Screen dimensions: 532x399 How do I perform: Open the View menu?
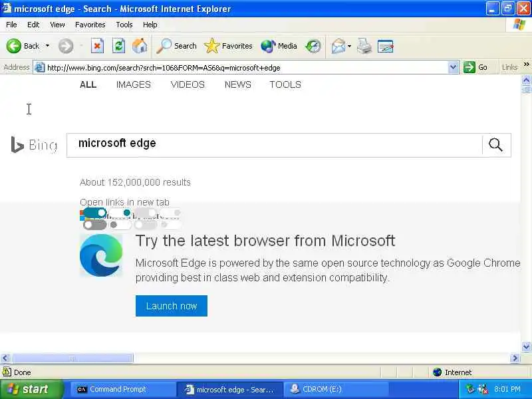point(57,25)
